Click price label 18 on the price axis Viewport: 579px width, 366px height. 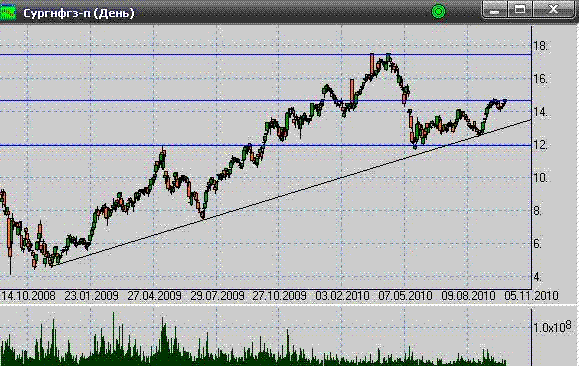[x=540, y=46]
